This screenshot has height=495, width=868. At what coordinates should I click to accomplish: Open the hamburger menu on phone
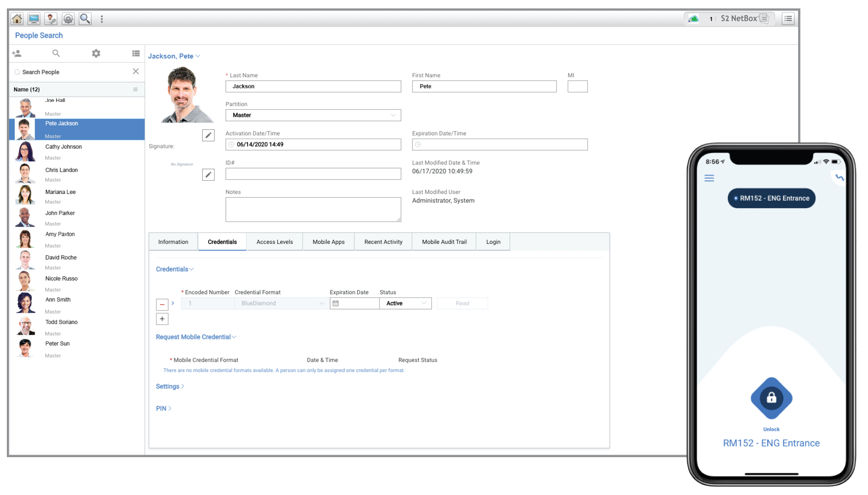click(709, 178)
